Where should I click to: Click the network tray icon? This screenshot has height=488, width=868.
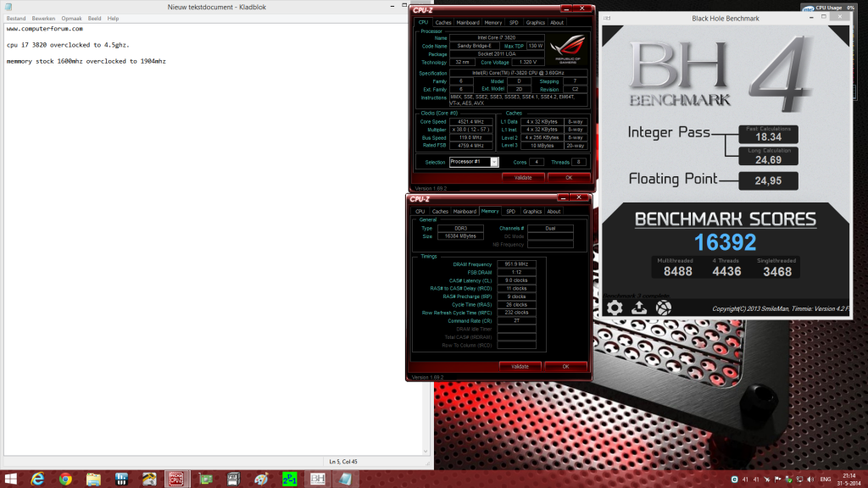pos(799,480)
